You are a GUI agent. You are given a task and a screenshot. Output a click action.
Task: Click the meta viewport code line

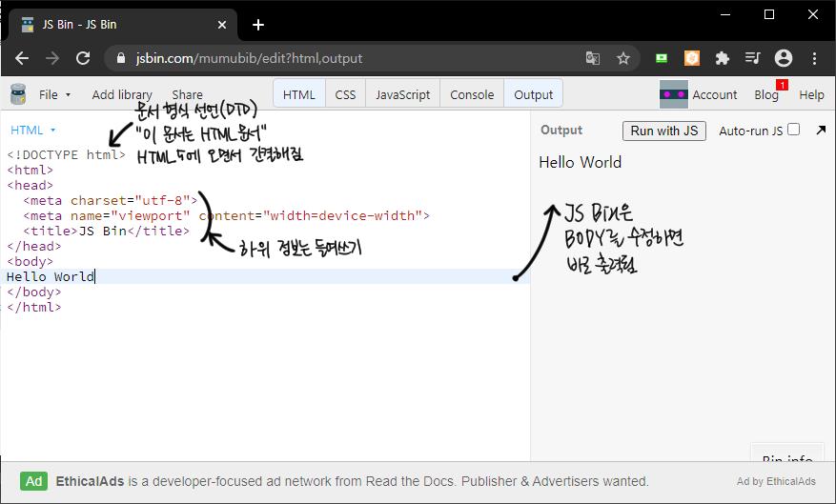click(x=226, y=215)
